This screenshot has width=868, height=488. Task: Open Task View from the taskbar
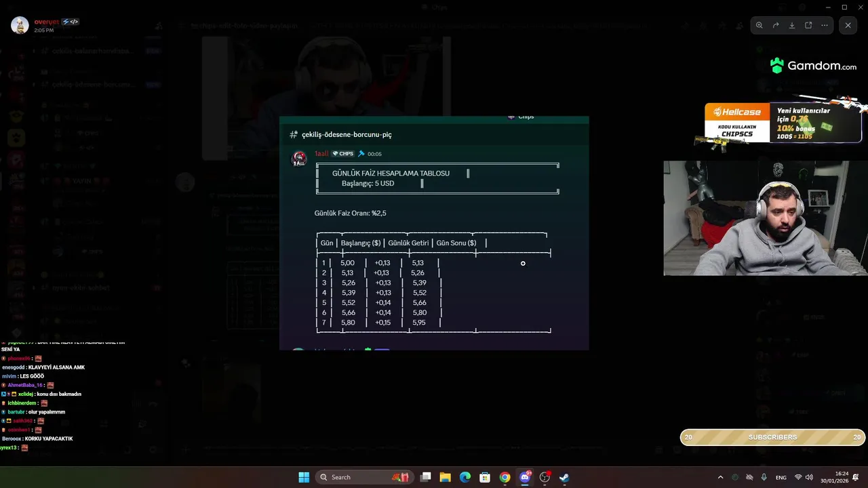(x=425, y=477)
